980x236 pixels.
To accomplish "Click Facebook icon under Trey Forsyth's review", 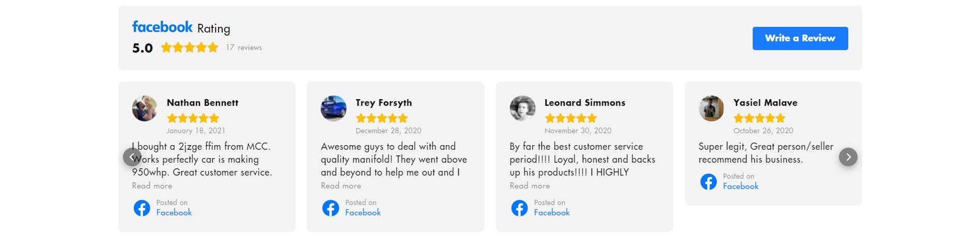I will point(331,208).
